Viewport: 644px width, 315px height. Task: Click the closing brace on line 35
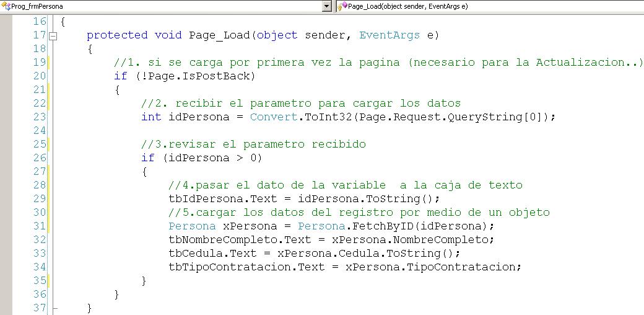[144, 280]
